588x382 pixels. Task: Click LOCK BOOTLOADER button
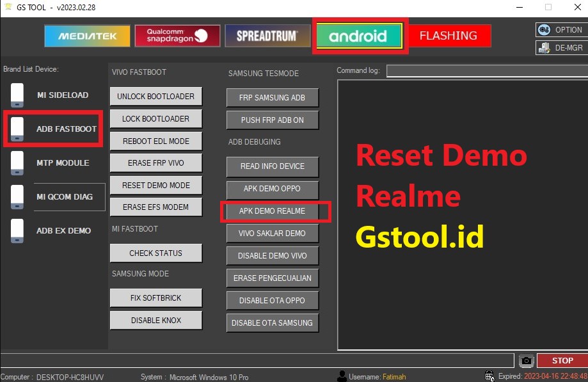click(x=156, y=119)
